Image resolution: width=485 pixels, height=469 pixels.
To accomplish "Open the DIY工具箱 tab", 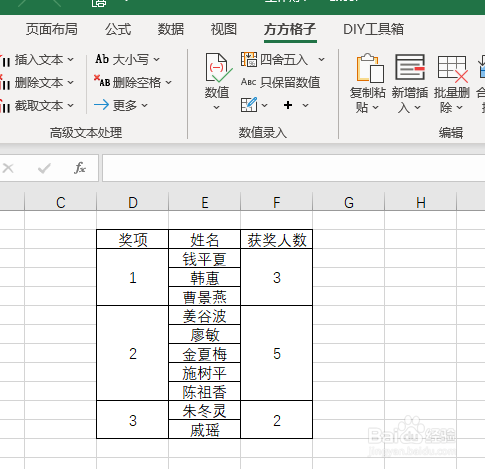I will click(x=374, y=29).
